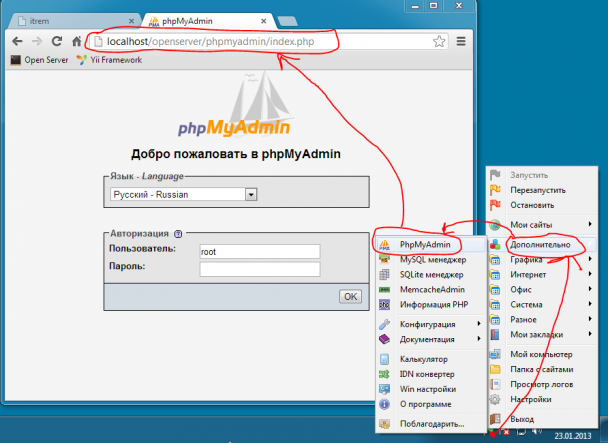Open the Open Server bookmark

39,60
